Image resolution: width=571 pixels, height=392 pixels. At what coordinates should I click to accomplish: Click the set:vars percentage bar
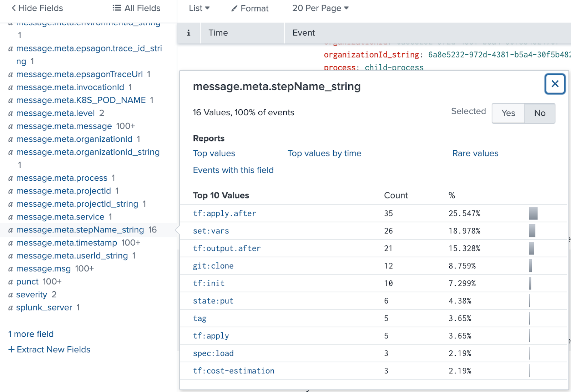[532, 231]
